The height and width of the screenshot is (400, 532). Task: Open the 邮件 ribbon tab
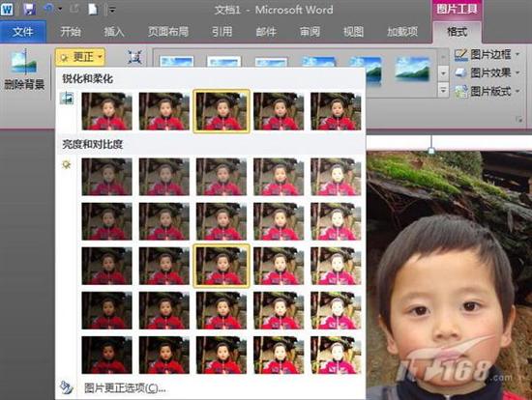click(266, 32)
